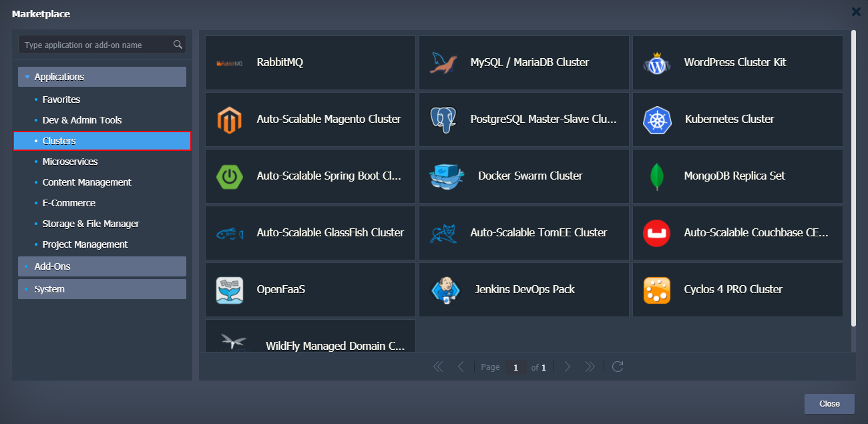The image size is (868, 424).
Task: Select Docker Swarm Cluster title
Action: click(x=530, y=176)
